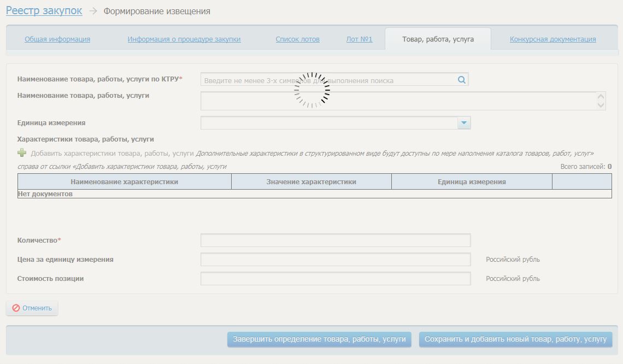This screenshot has width=623, height=364.
Task: Click into the Количество input field
Action: point(335,240)
